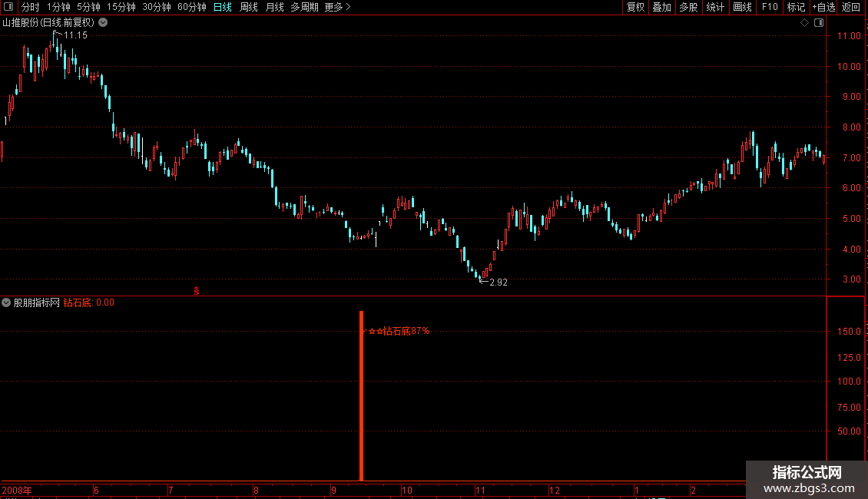
Task: Select the 60分钟 period
Action: (192, 7)
